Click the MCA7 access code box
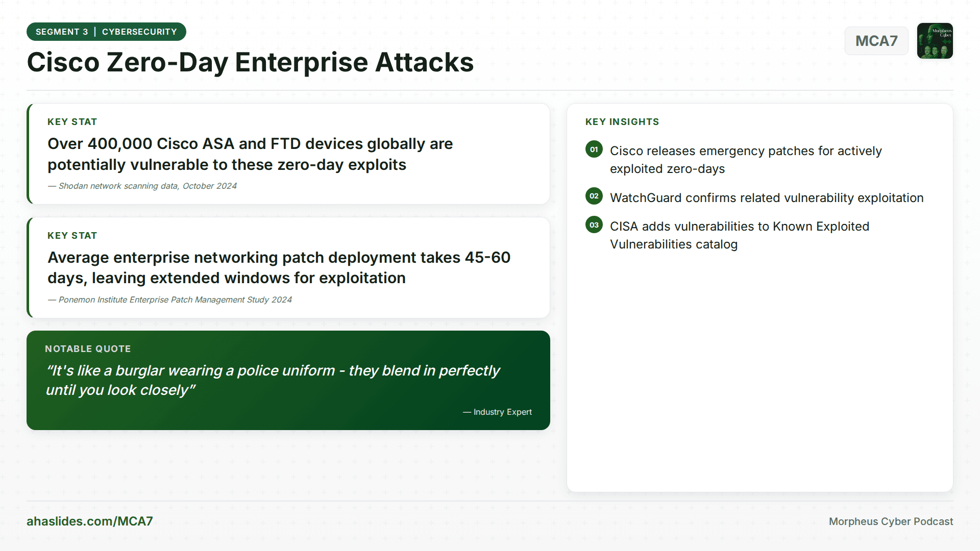The height and width of the screenshot is (551, 980). [x=876, y=41]
